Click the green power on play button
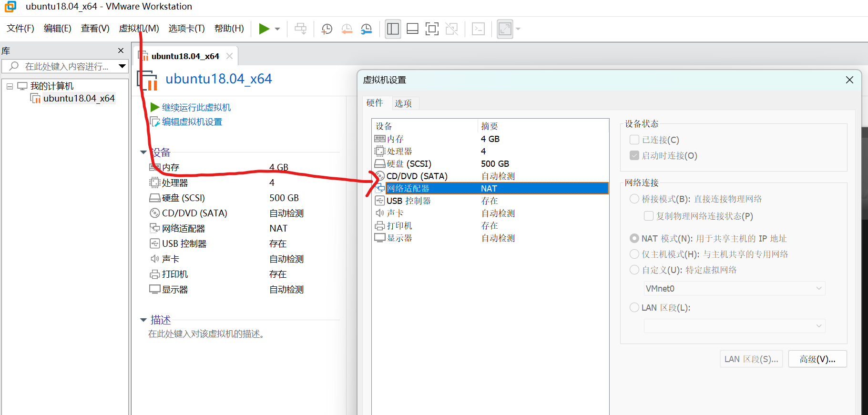868x415 pixels. [264, 29]
